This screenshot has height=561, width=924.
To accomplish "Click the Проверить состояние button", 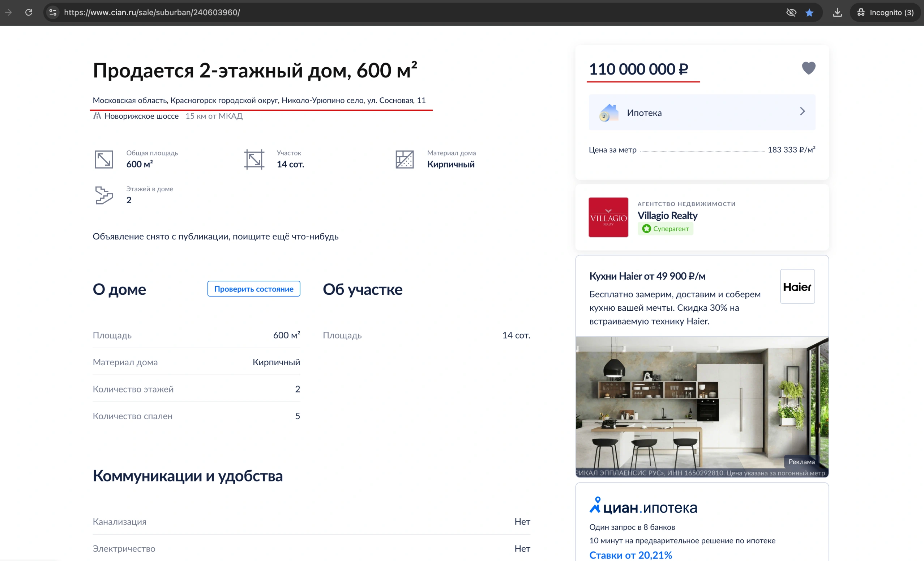I will tap(253, 289).
